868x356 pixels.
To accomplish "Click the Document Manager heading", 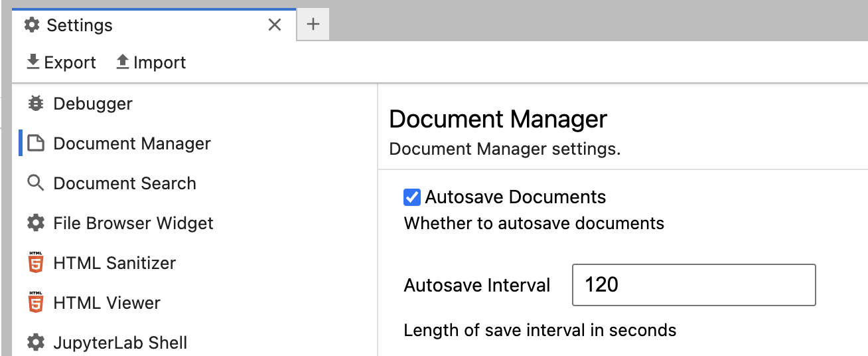I will coord(498,120).
